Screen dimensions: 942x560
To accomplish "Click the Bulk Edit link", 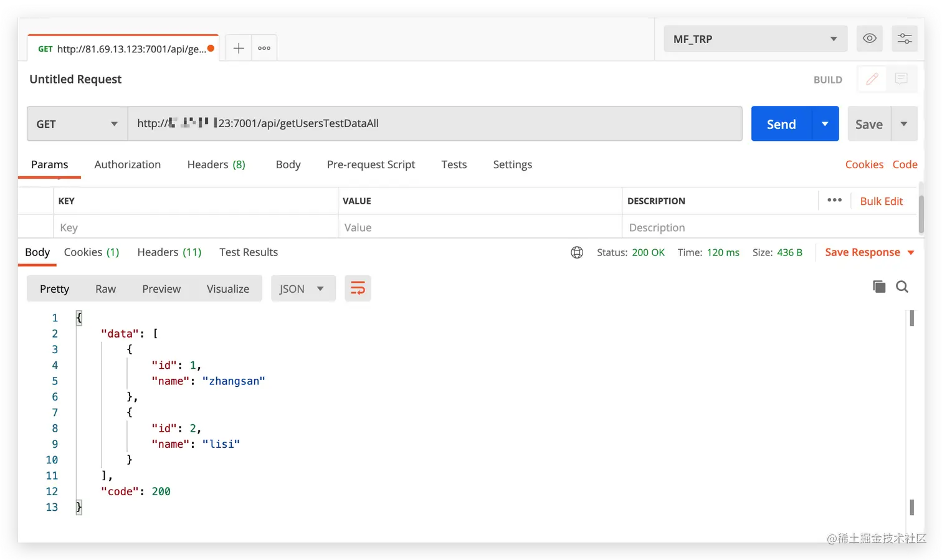I will (x=881, y=201).
